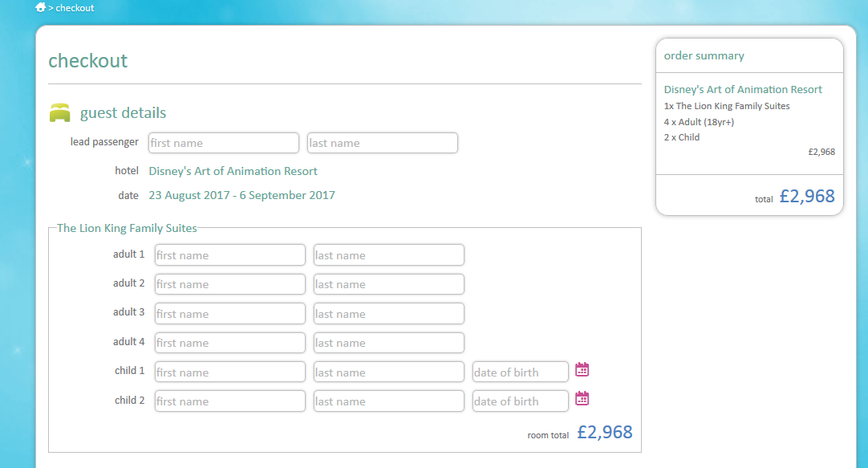Select adult 2 last name input
Image resolution: width=868 pixels, height=468 pixels.
(388, 284)
